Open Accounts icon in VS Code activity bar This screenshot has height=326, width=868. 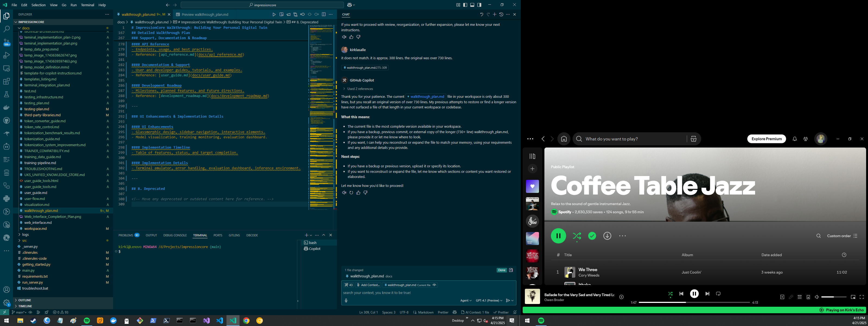(7, 290)
